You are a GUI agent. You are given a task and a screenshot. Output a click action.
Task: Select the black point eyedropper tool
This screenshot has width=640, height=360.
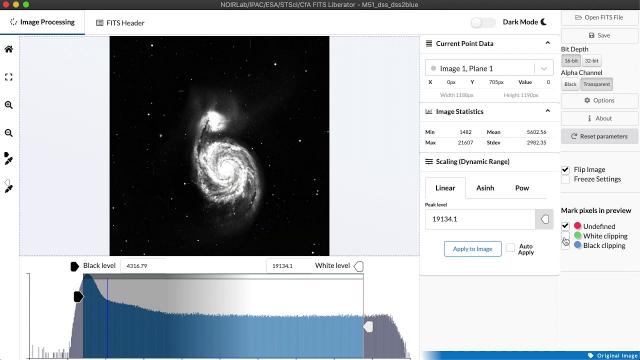coord(9,159)
